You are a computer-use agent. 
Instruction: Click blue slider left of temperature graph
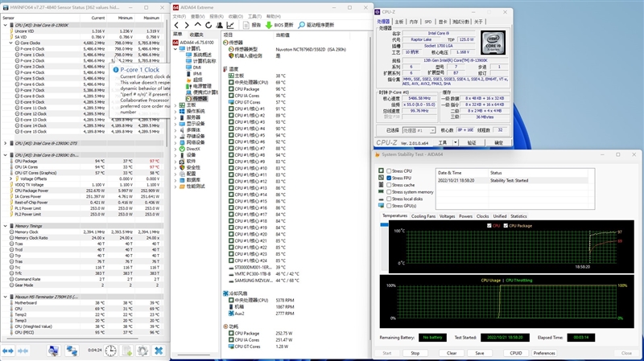[384, 225]
